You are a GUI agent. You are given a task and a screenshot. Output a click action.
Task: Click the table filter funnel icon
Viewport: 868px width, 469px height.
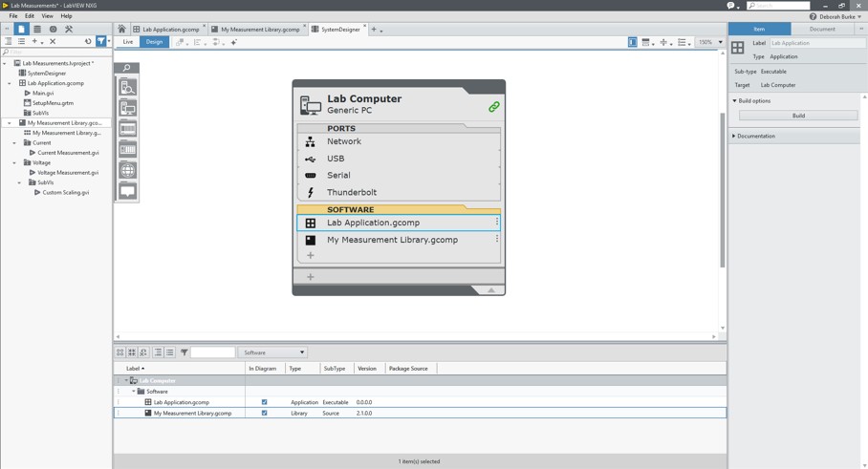[x=184, y=352]
